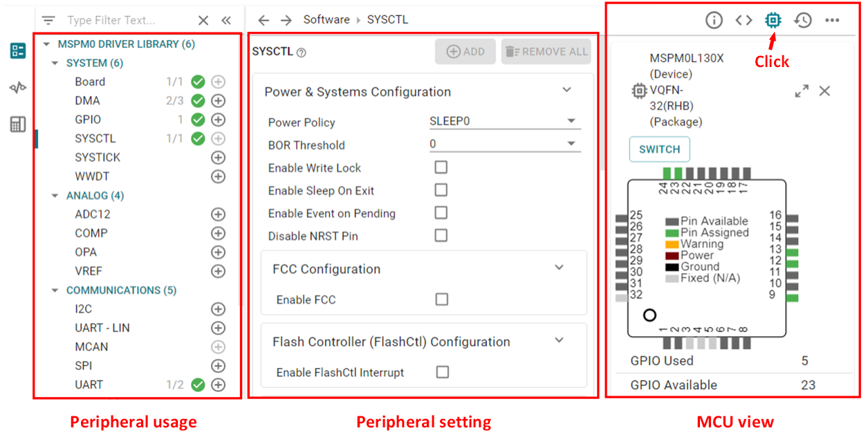
Task: Select SYSTICK in the peripheral tree
Action: point(98,158)
